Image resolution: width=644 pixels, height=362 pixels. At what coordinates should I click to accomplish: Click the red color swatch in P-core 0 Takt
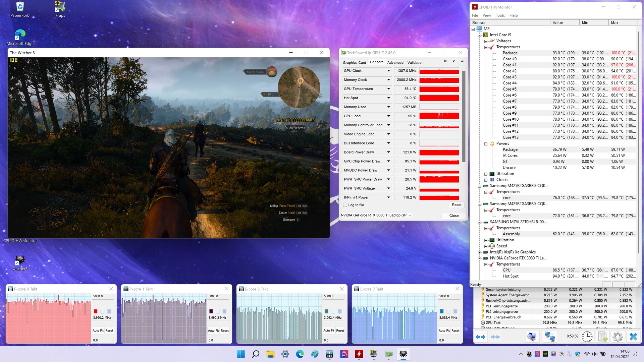[x=96, y=311]
